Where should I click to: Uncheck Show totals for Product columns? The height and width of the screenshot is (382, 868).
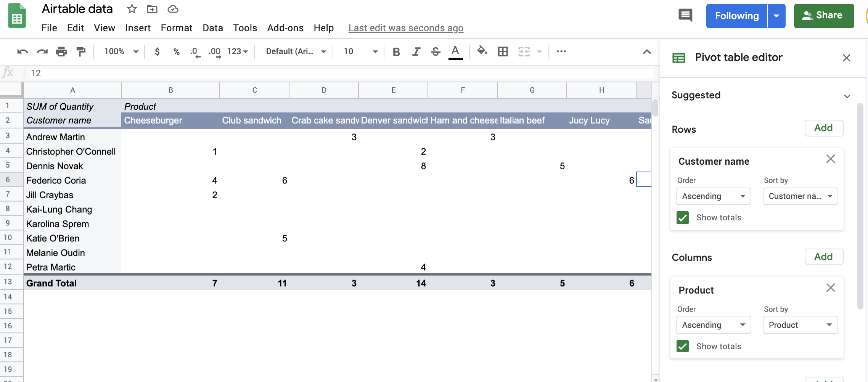pos(683,346)
